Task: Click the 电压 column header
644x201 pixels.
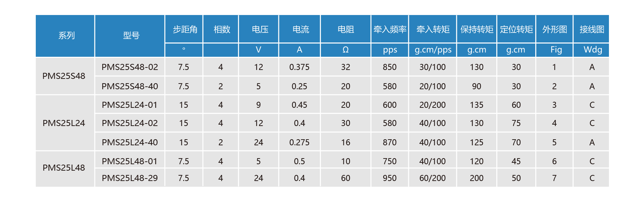Action: point(260,29)
